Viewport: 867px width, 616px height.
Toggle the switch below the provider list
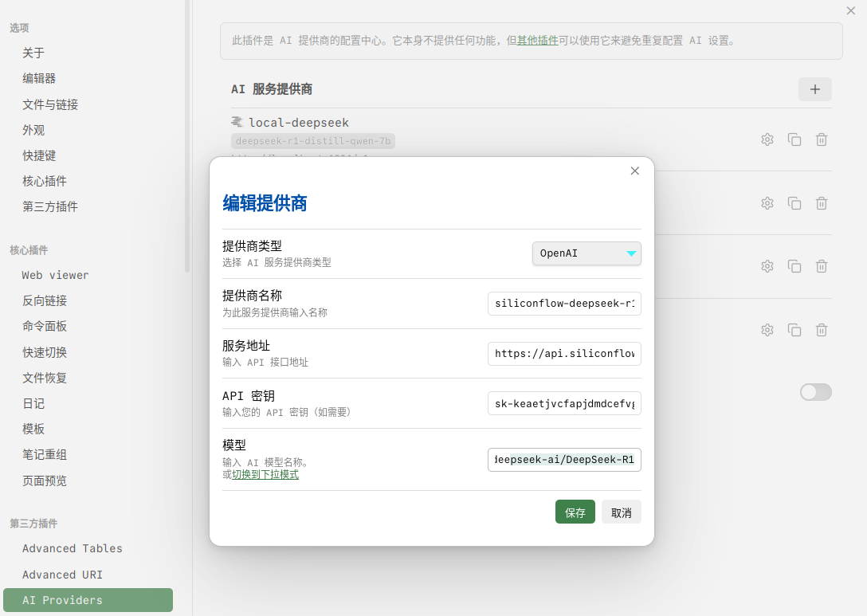[x=815, y=392]
